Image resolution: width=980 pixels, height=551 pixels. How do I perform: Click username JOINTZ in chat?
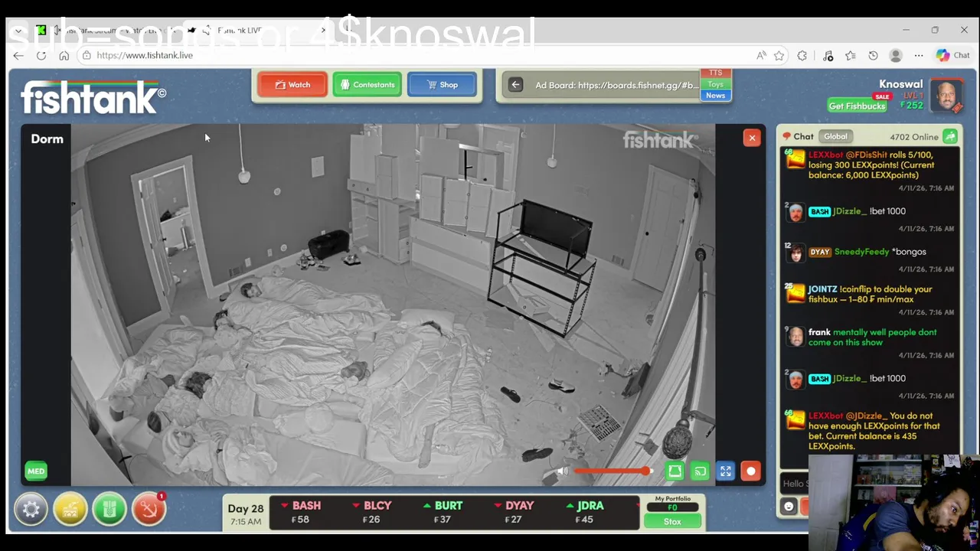coord(822,289)
